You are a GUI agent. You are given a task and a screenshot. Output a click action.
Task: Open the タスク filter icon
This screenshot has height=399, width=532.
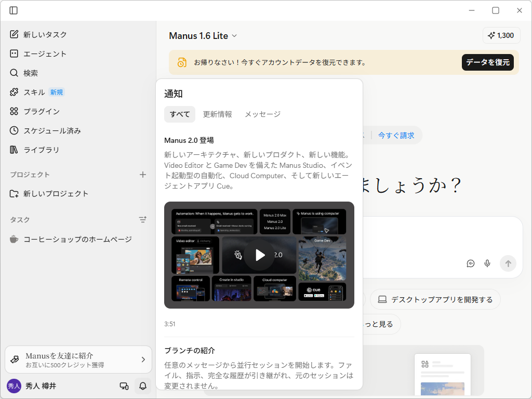[143, 220]
